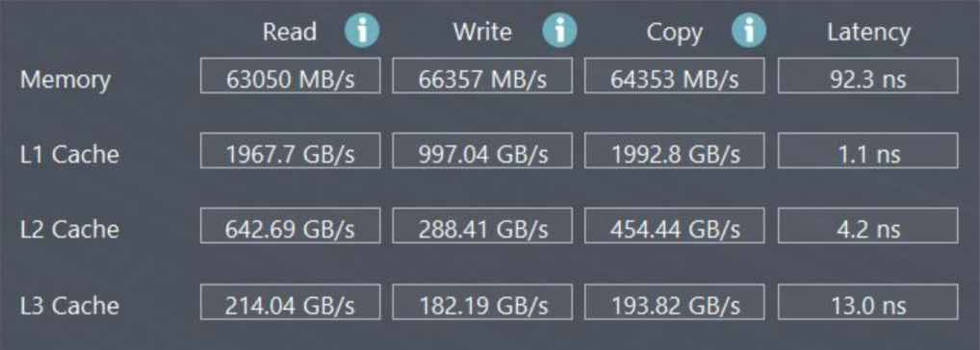Image resolution: width=980 pixels, height=350 pixels.
Task: Click L2 Cache latency box 4.2 ns
Action: point(867,225)
